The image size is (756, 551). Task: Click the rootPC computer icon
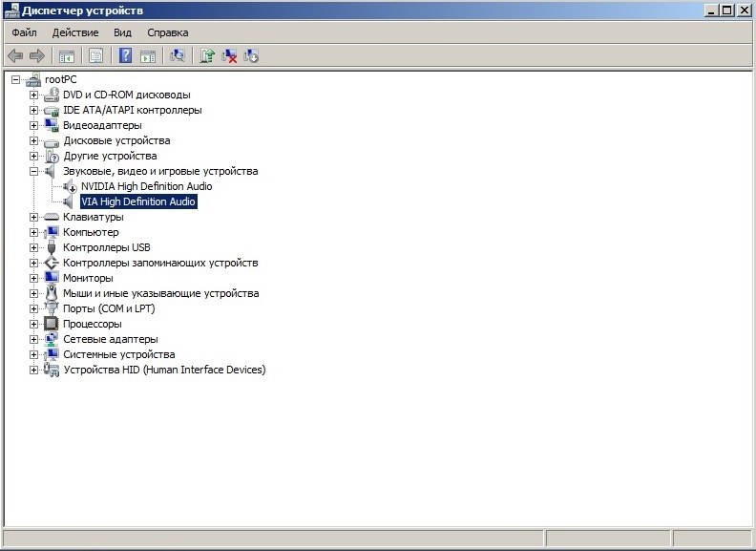point(33,79)
